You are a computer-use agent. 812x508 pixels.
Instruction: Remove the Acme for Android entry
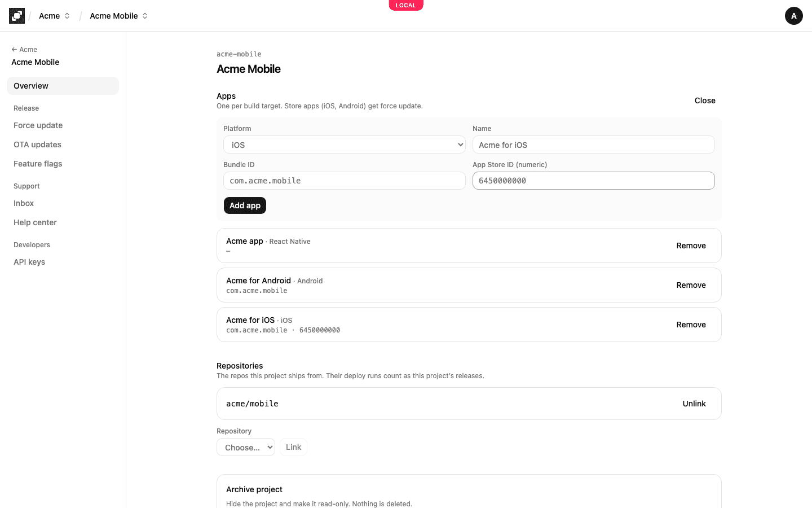691,285
